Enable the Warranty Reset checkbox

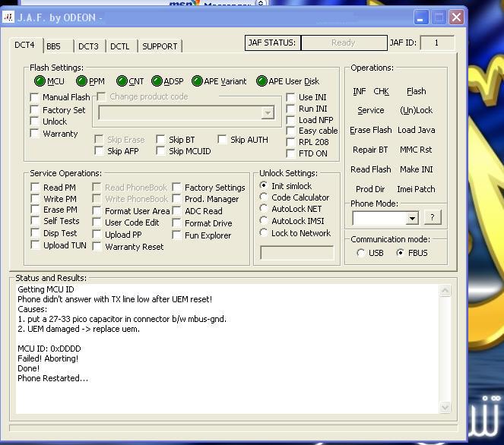click(x=97, y=247)
